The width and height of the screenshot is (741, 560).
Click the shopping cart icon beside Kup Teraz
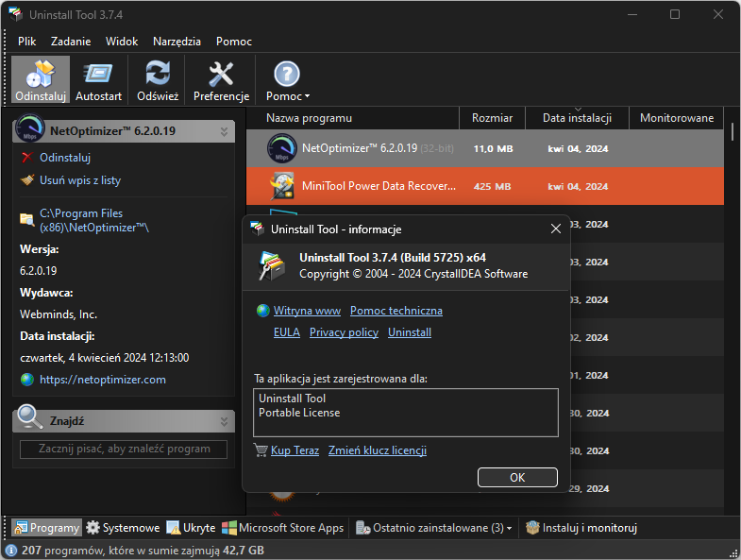point(261,450)
